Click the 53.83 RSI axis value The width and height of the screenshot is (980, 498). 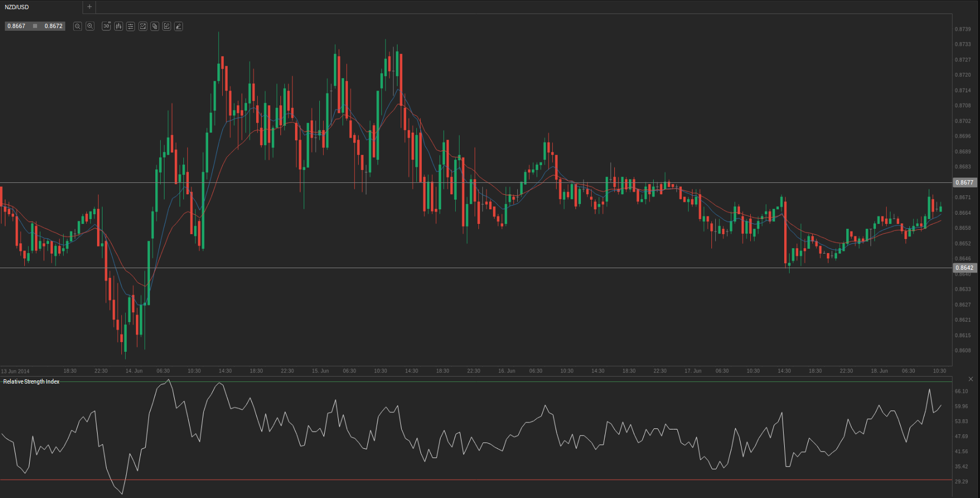(961, 421)
